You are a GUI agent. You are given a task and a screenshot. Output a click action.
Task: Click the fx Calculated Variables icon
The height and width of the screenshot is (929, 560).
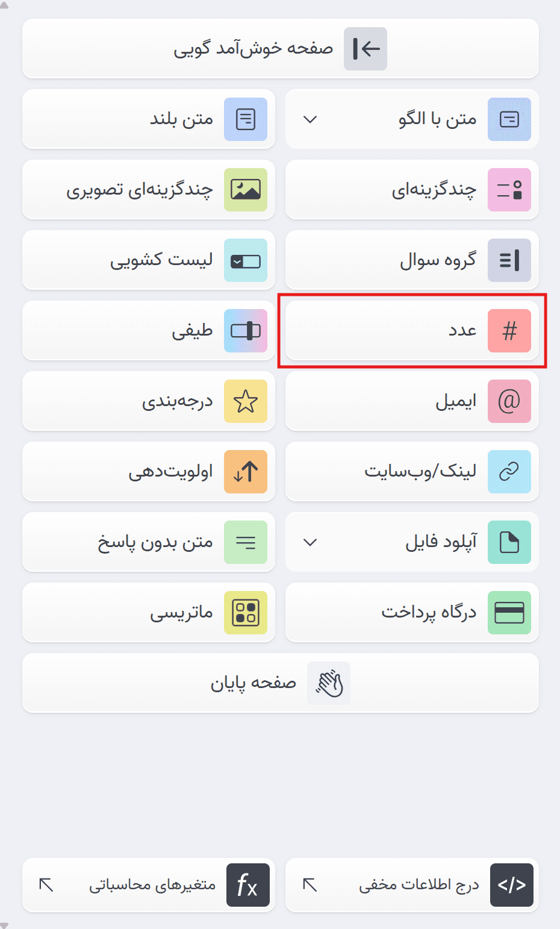[248, 885]
